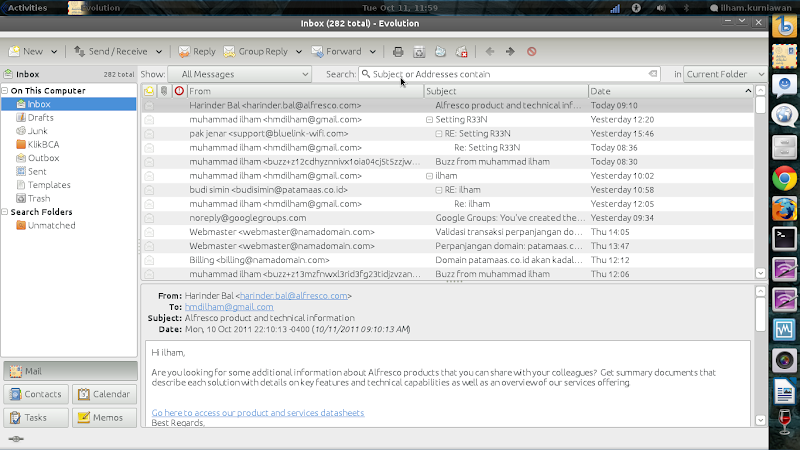Collapse the ilham message thread

[x=429, y=176]
